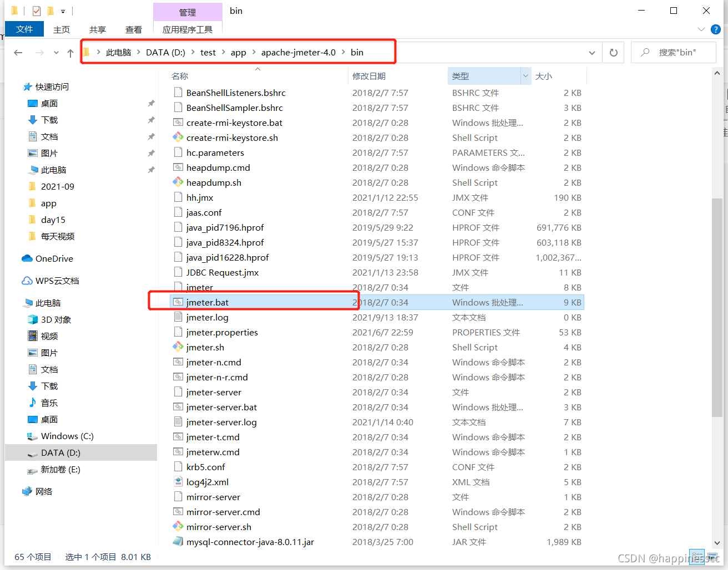Select the jmeter.bat file icon
The width and height of the screenshot is (728, 570).
[x=178, y=302]
